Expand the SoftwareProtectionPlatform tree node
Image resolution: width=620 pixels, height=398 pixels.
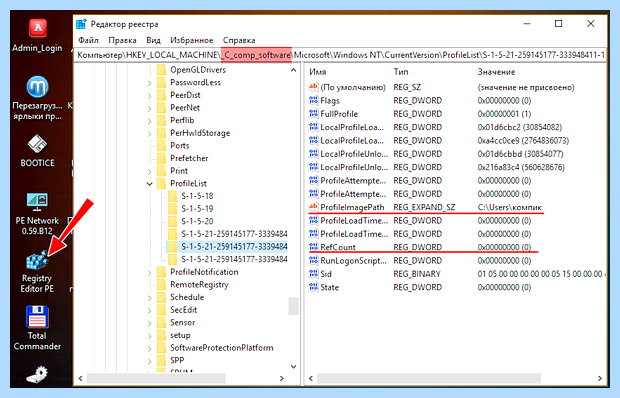149,349
